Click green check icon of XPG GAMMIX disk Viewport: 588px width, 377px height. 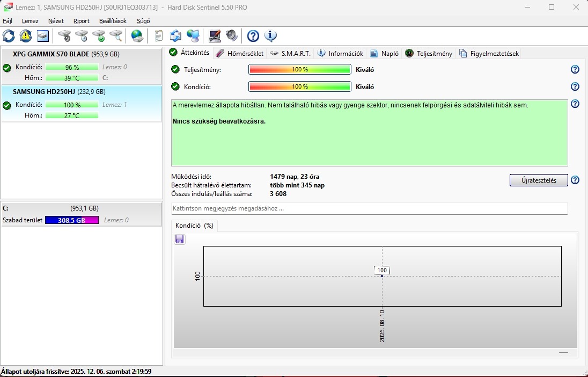[x=7, y=68]
